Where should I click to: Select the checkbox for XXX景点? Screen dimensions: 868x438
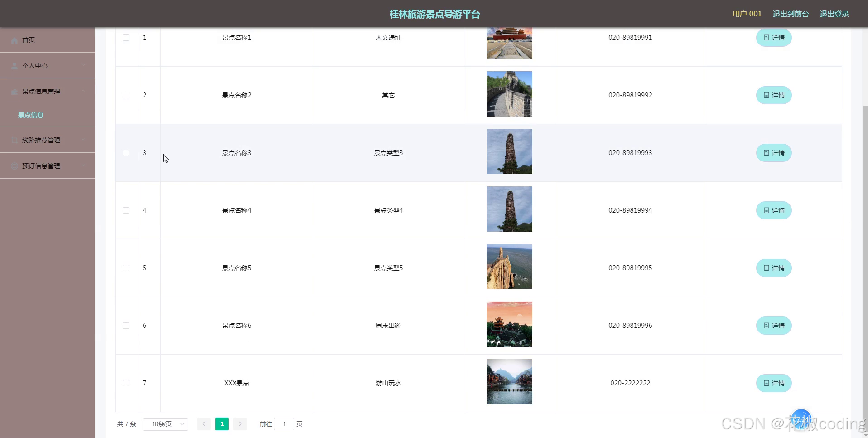(126, 383)
